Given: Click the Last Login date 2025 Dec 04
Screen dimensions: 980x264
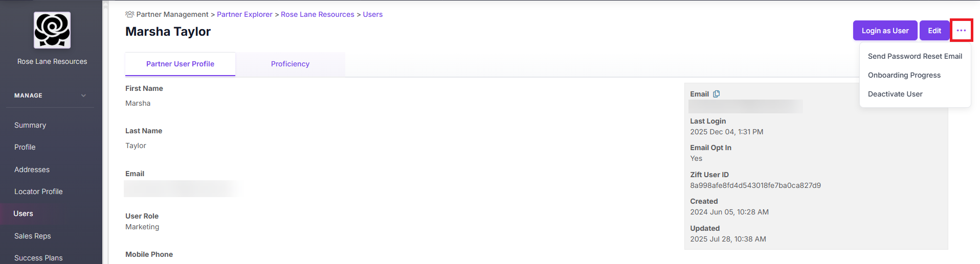Looking at the screenshot, I should (726, 132).
